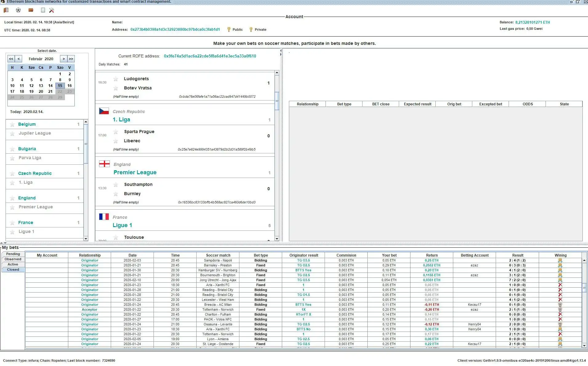Go to next month in calendar
Screen dimensions: 588x366
[x=63, y=59]
